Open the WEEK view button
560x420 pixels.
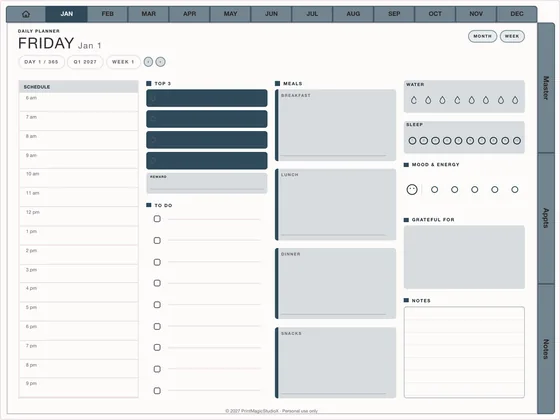point(512,36)
